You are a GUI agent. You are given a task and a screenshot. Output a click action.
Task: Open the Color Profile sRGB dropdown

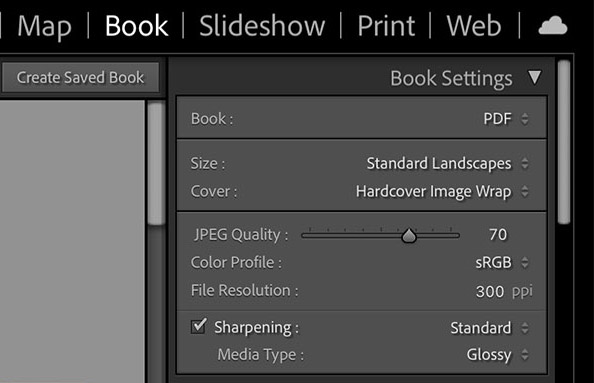[502, 263]
